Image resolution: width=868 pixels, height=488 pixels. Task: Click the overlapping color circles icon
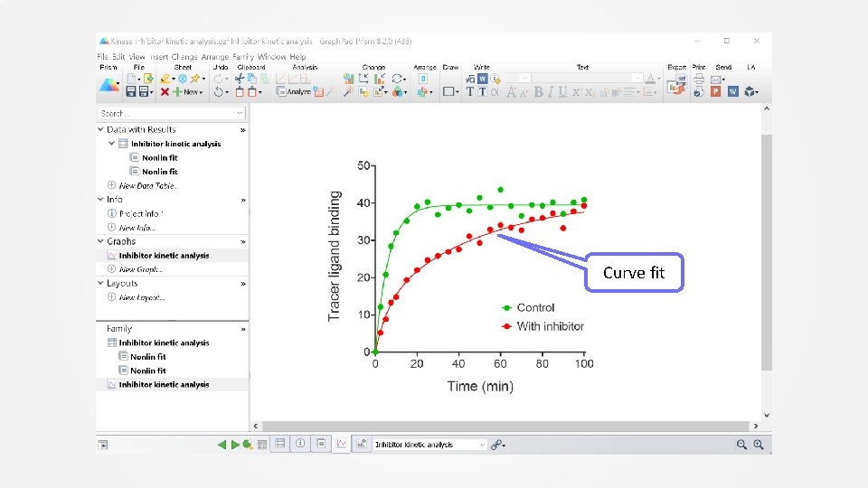(398, 92)
